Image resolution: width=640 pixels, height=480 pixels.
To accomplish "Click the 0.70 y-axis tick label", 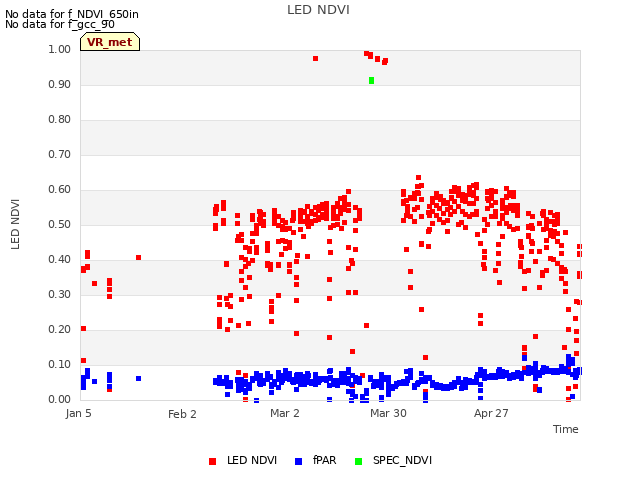I will 60,155.
